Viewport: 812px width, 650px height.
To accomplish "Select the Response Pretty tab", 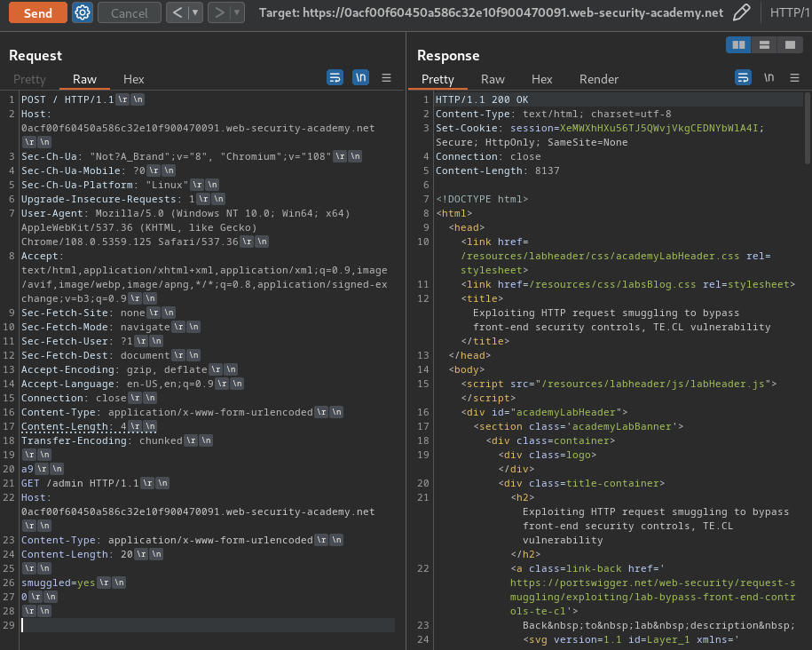I will [x=438, y=79].
